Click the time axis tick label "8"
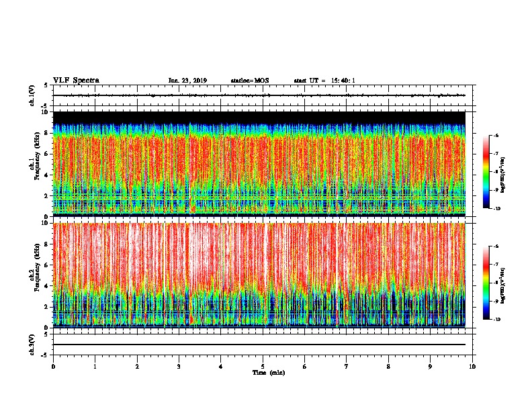The width and height of the screenshot is (532, 411). coord(388,367)
